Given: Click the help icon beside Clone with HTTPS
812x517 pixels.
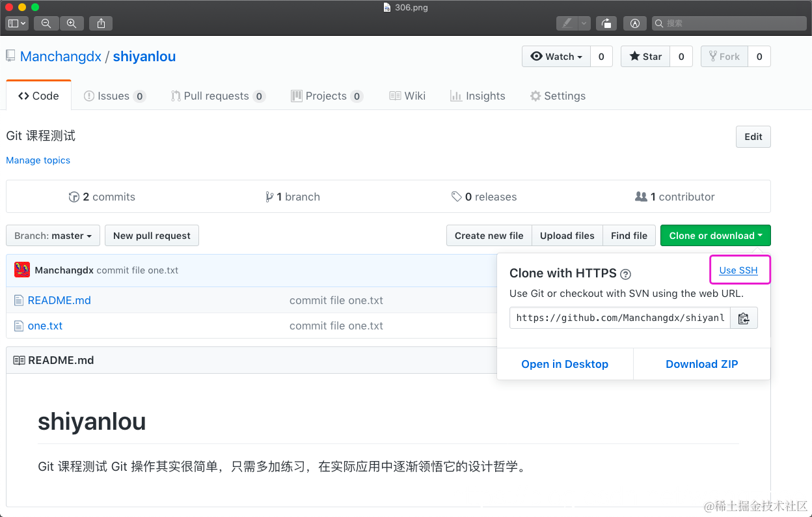Looking at the screenshot, I should pyautogui.click(x=626, y=274).
